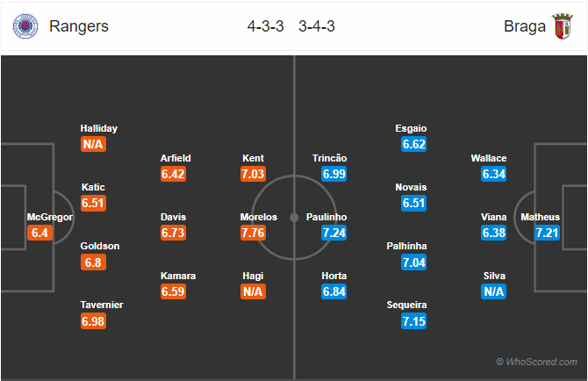This screenshot has width=588, height=381.
Task: Click Esgaio's 6.62 rating badge
Action: click(413, 144)
